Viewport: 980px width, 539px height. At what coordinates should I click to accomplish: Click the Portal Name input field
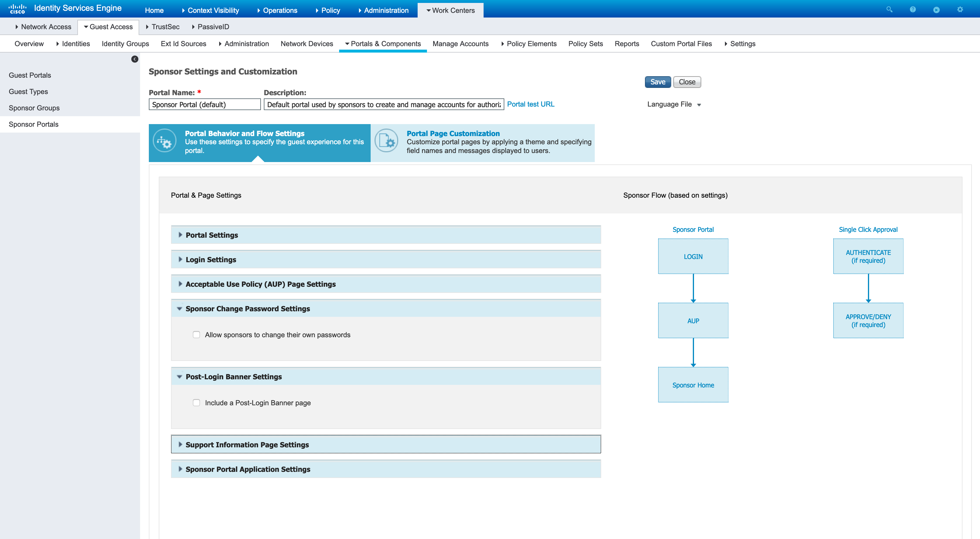pos(205,104)
